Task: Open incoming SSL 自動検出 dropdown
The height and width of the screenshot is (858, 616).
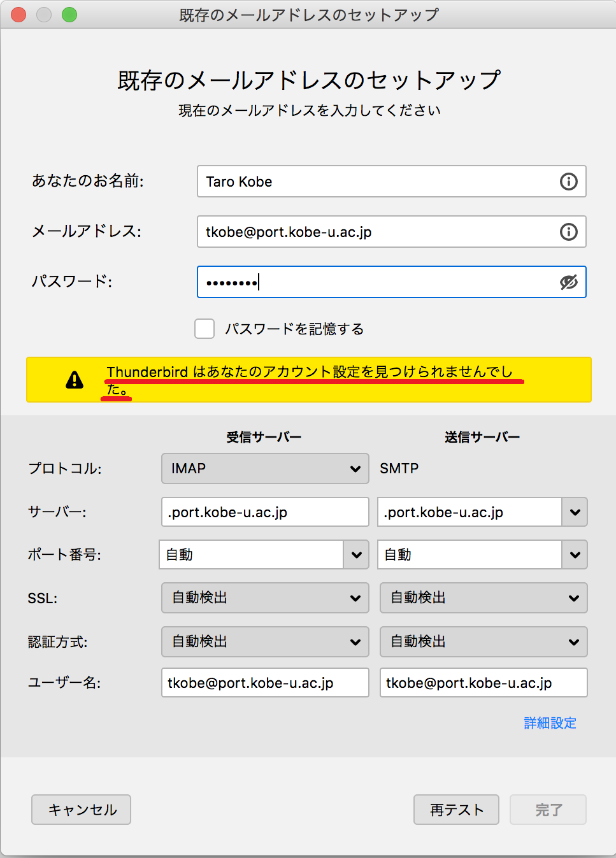Action: coord(265,598)
